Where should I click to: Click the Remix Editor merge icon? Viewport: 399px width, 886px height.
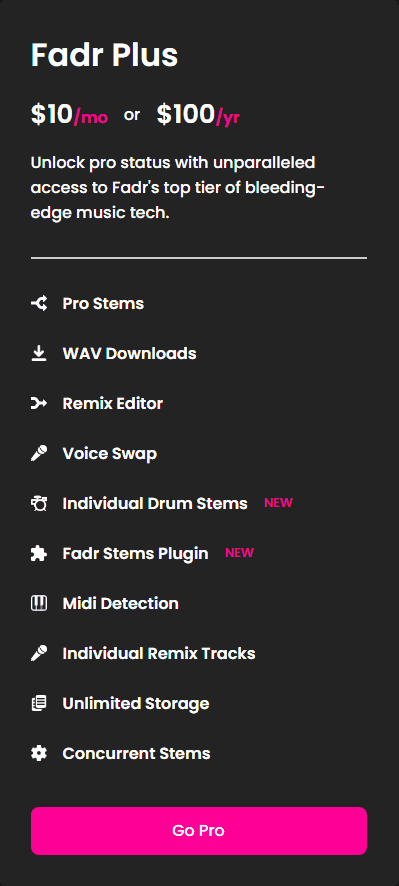pos(38,403)
